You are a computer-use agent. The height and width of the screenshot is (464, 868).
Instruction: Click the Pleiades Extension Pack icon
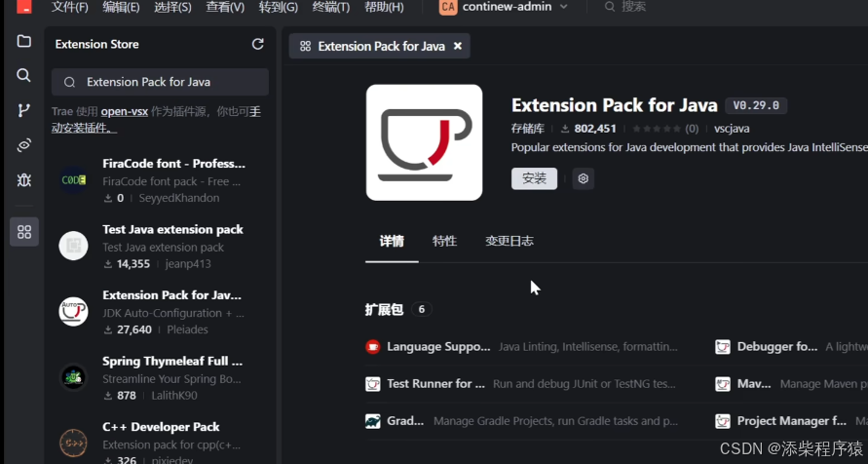[73, 312]
